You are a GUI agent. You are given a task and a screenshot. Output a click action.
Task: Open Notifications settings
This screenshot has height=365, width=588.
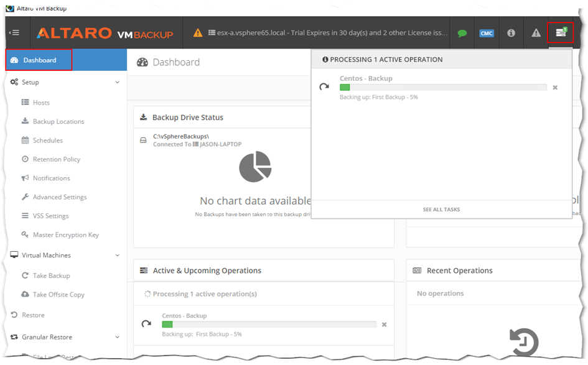pos(52,178)
